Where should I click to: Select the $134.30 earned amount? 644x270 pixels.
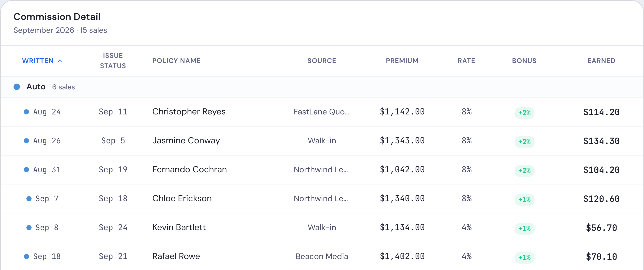[x=601, y=141]
